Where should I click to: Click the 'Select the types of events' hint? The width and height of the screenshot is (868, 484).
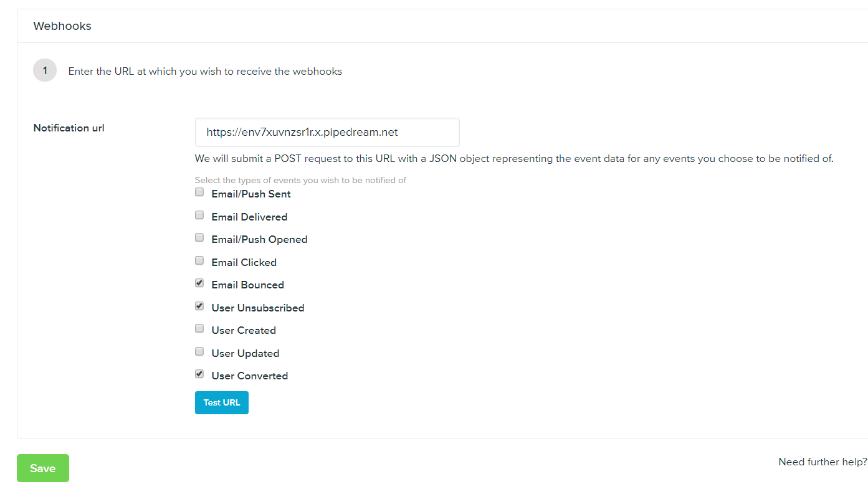[x=300, y=180]
